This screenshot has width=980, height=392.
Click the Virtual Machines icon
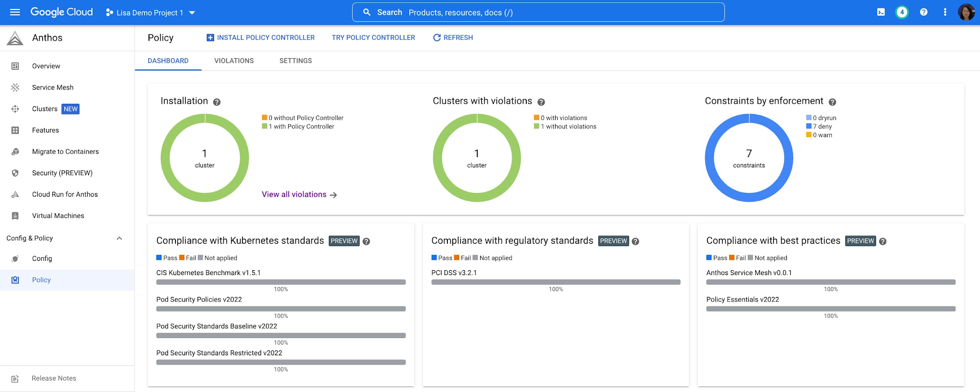tap(15, 216)
